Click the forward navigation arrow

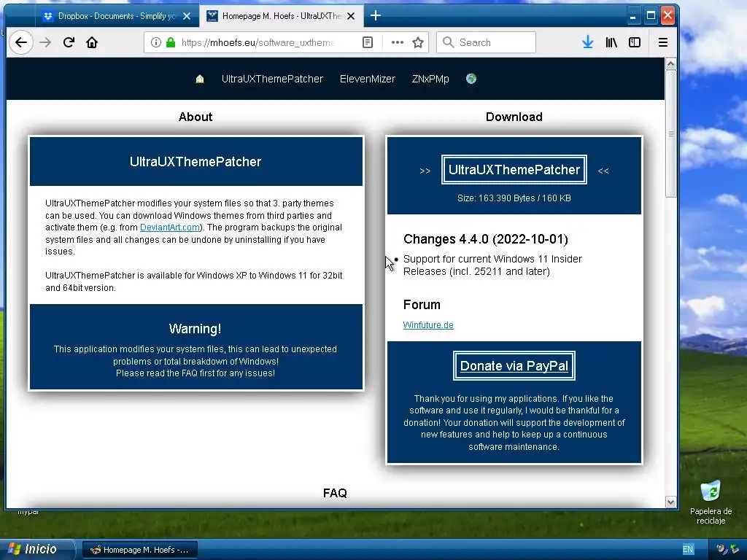click(45, 42)
